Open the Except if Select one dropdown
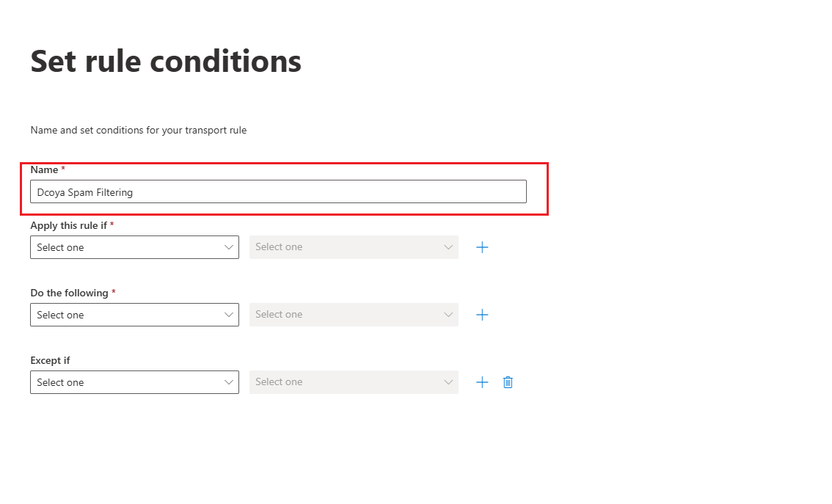The width and height of the screenshot is (832, 504). click(x=135, y=382)
